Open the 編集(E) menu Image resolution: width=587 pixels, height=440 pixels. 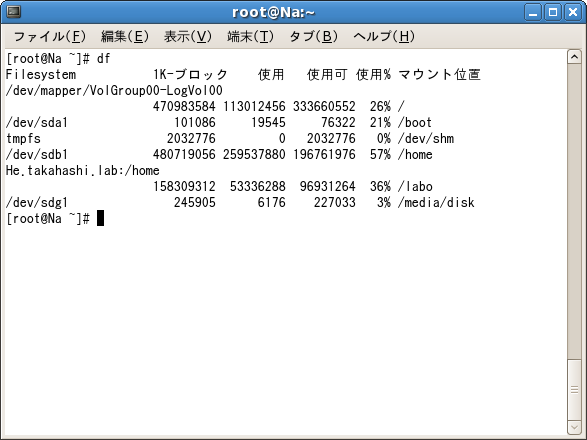coord(125,36)
